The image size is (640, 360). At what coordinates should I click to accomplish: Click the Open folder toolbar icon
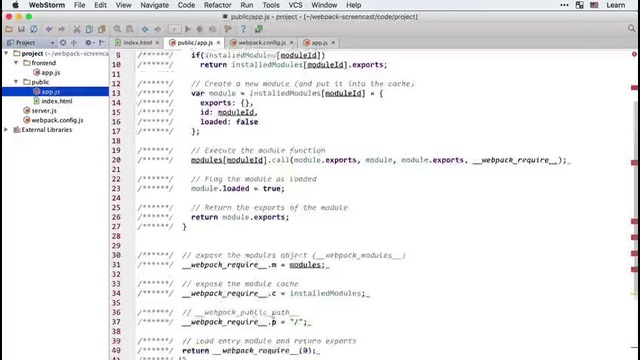pyautogui.click(x=9, y=29)
